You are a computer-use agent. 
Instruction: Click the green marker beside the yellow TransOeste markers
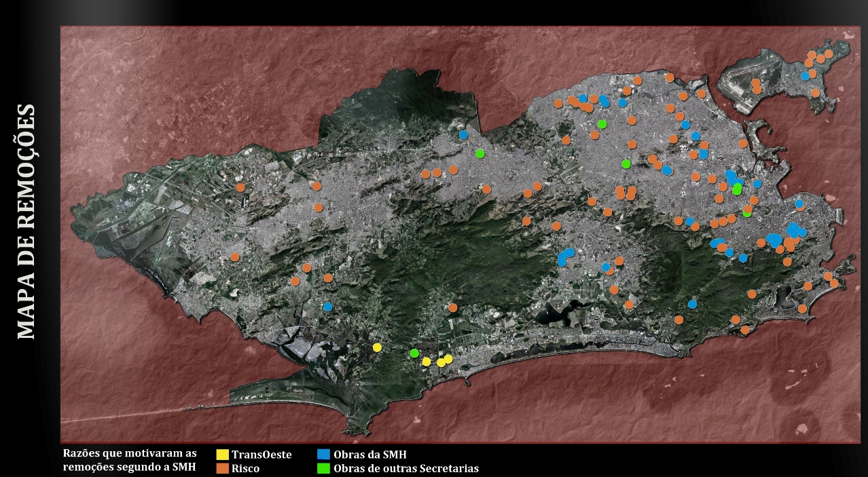pos(414,353)
